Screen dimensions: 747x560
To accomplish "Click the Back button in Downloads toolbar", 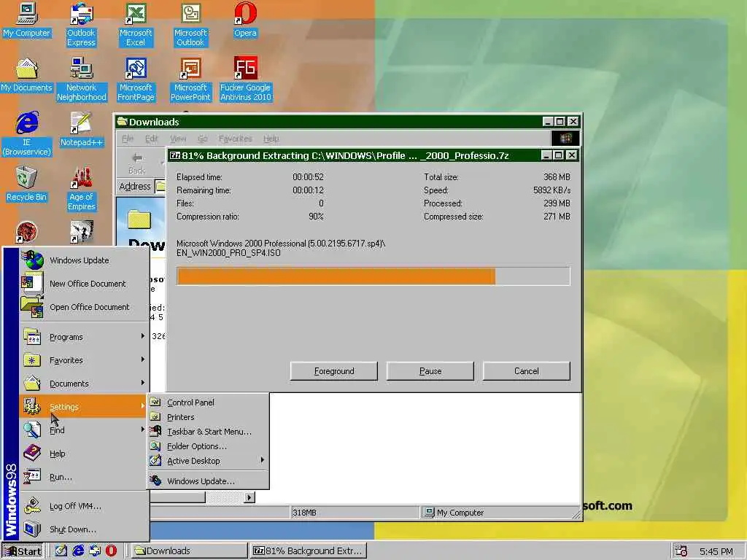I will pos(136,163).
